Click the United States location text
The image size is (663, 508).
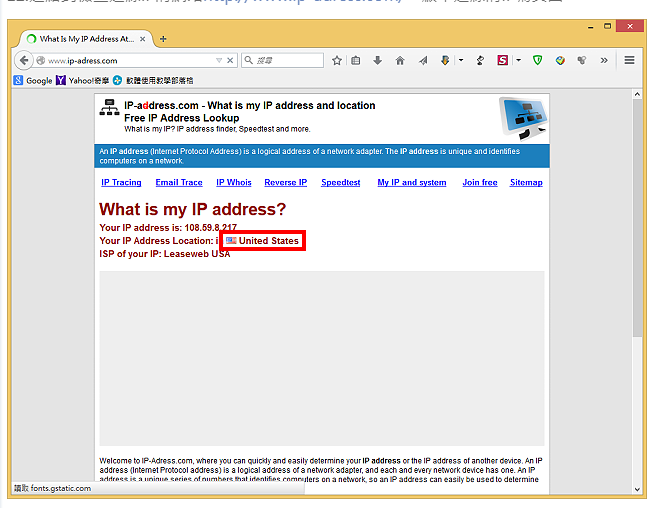(269, 241)
